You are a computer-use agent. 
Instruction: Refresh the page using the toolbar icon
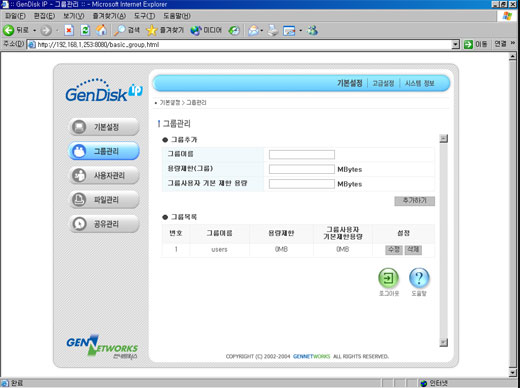tap(85, 30)
